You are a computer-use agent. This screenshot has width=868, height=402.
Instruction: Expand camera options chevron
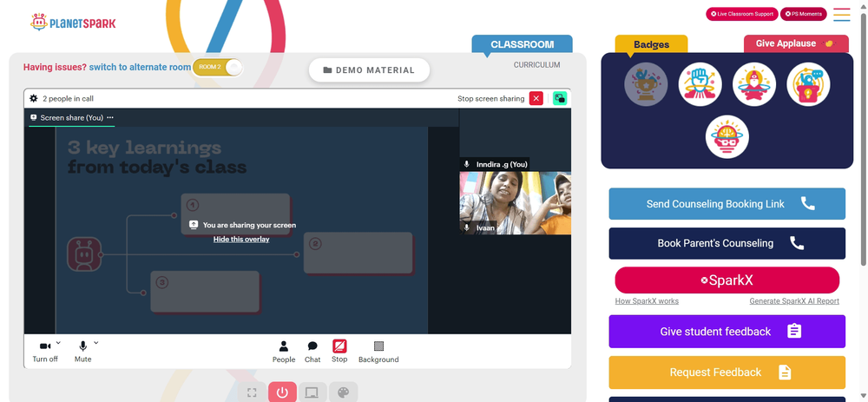(59, 343)
